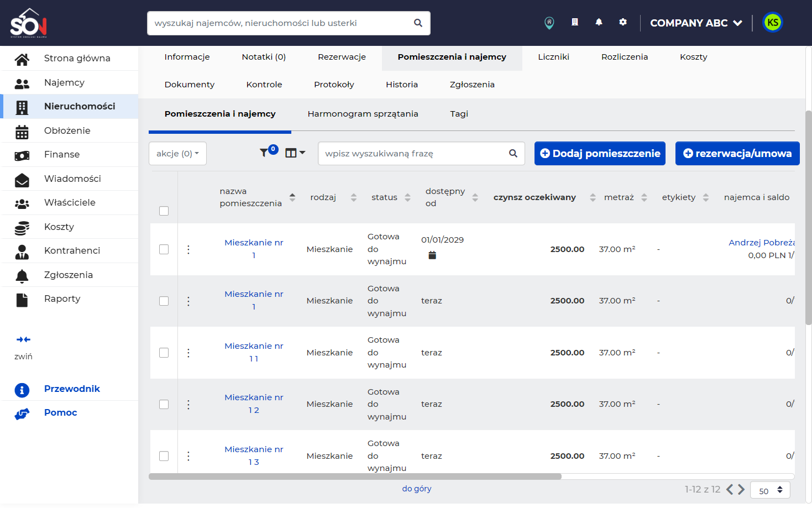The height and width of the screenshot is (508, 812).
Task: Click Dodaj pomieszczenie button
Action: pyautogui.click(x=600, y=154)
